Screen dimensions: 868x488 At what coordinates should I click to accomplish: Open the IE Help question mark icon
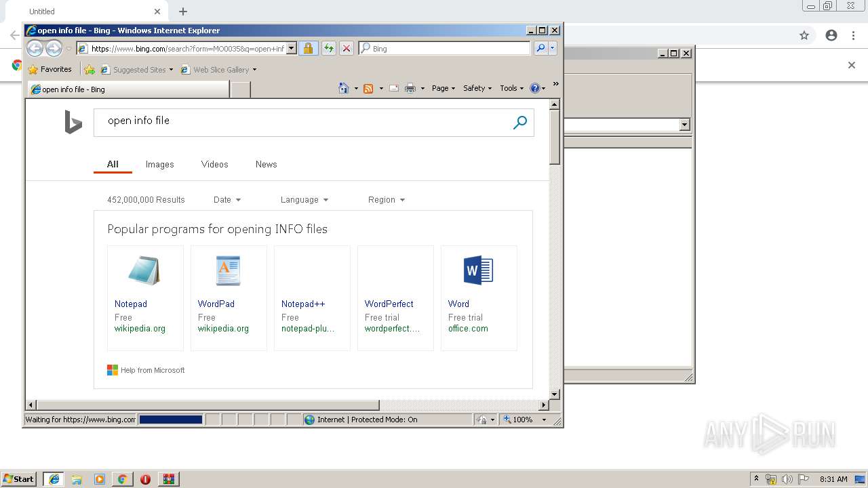click(534, 88)
